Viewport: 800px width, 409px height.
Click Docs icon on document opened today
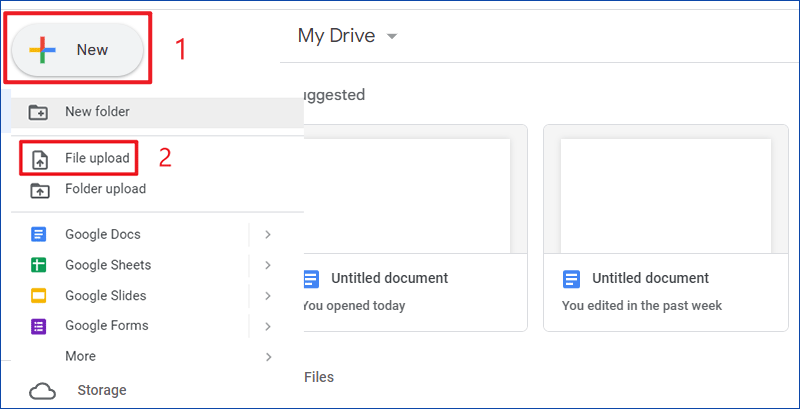[311, 279]
